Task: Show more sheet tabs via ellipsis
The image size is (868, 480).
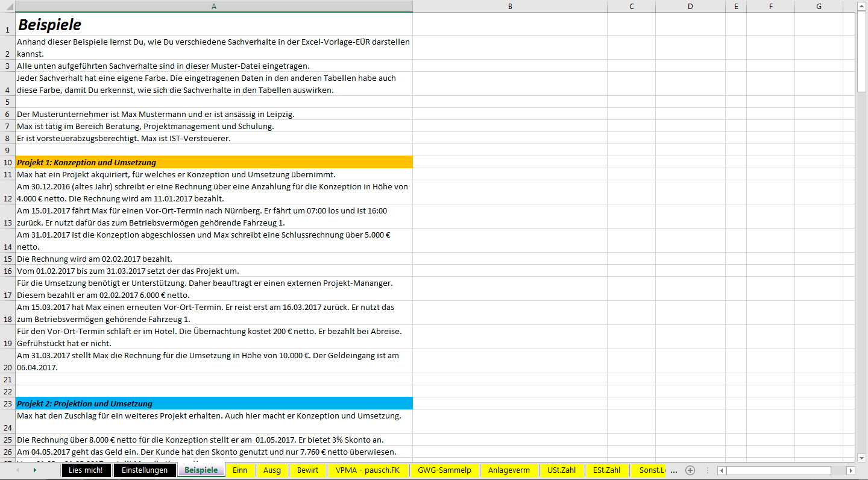Action: click(674, 470)
